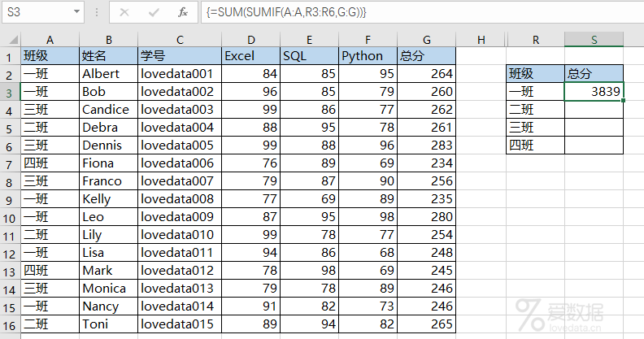Viewport: 644px width, 339px height.
Task: Select 三班 cell in column R
Action: (x=536, y=128)
